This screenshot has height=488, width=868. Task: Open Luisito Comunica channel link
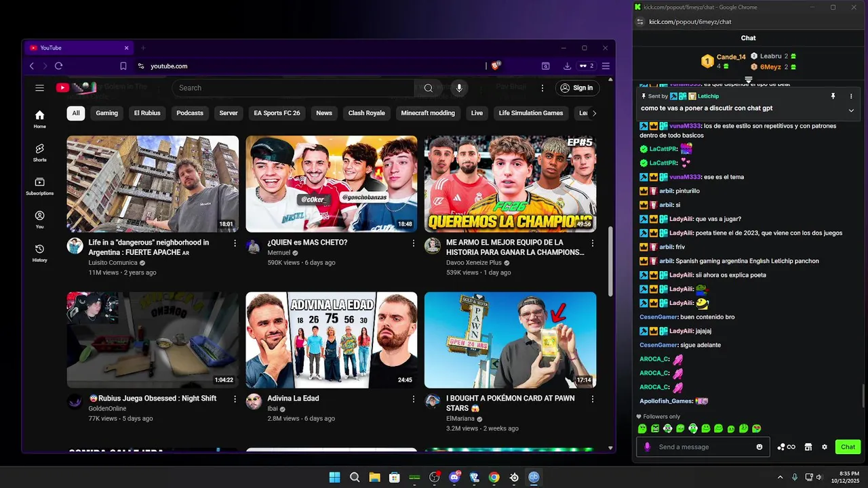pyautogui.click(x=114, y=262)
